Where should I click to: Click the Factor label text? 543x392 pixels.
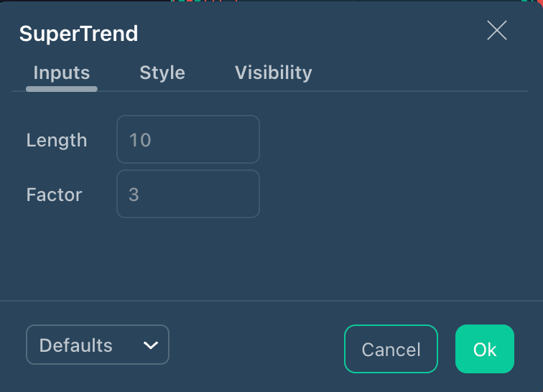click(54, 195)
